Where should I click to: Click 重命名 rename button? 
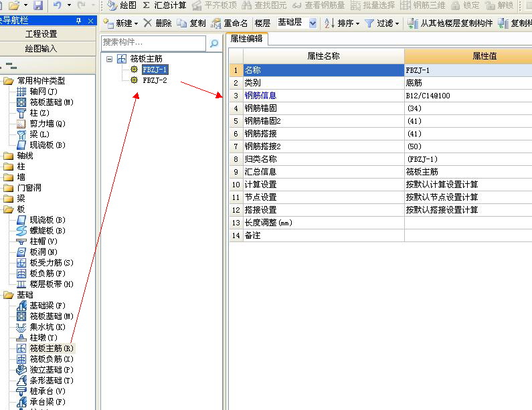[230, 23]
